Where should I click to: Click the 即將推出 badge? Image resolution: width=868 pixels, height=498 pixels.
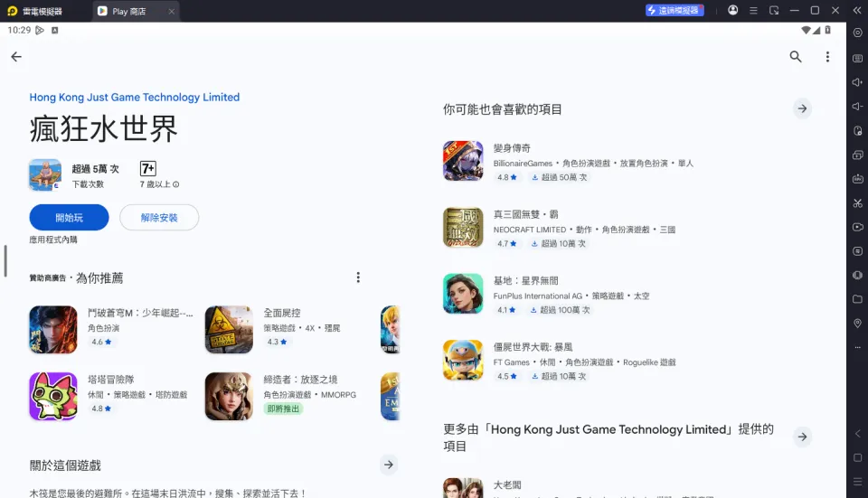tap(283, 409)
